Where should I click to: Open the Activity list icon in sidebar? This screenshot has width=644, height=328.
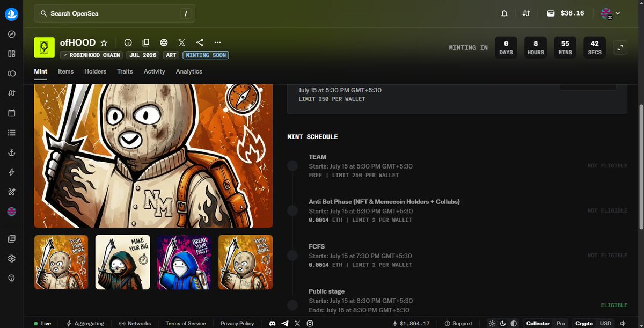(11, 133)
